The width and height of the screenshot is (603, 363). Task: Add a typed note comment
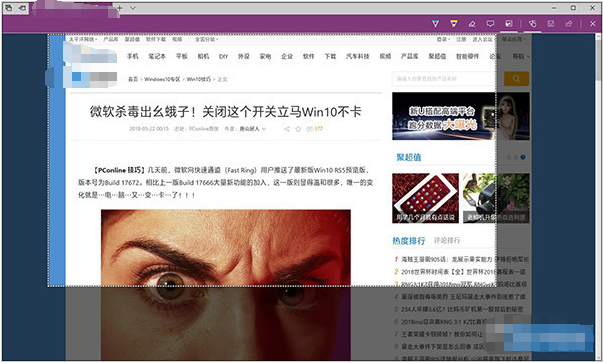click(490, 24)
